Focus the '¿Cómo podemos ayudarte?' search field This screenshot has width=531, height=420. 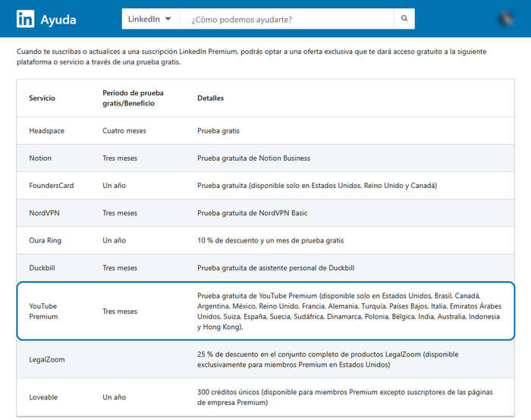[287, 19]
